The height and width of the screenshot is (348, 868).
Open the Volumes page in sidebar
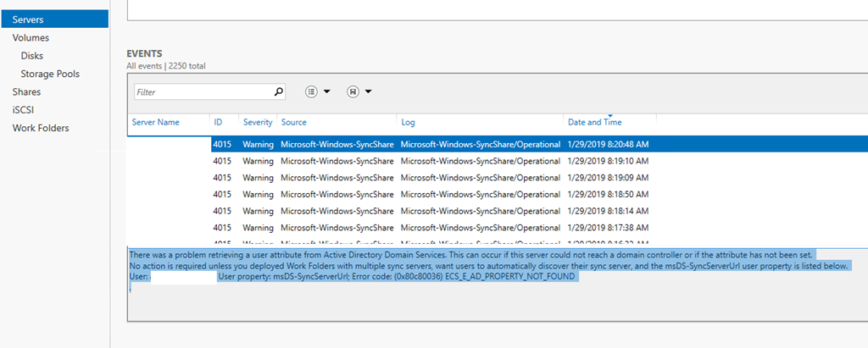pyautogui.click(x=31, y=37)
